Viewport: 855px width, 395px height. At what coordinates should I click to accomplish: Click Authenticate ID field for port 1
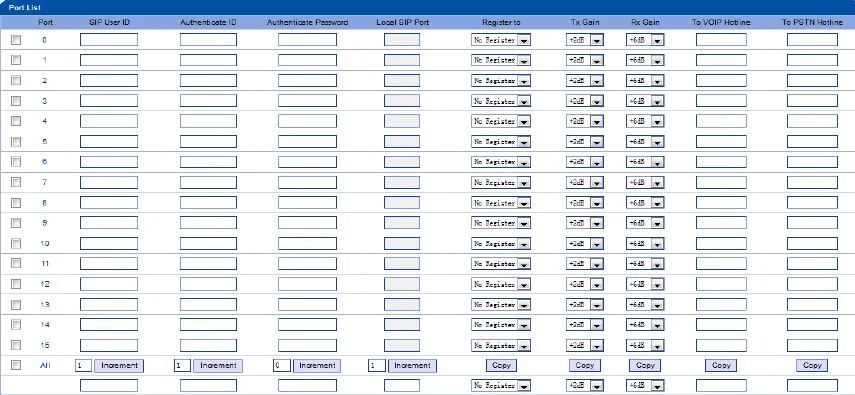click(208, 60)
